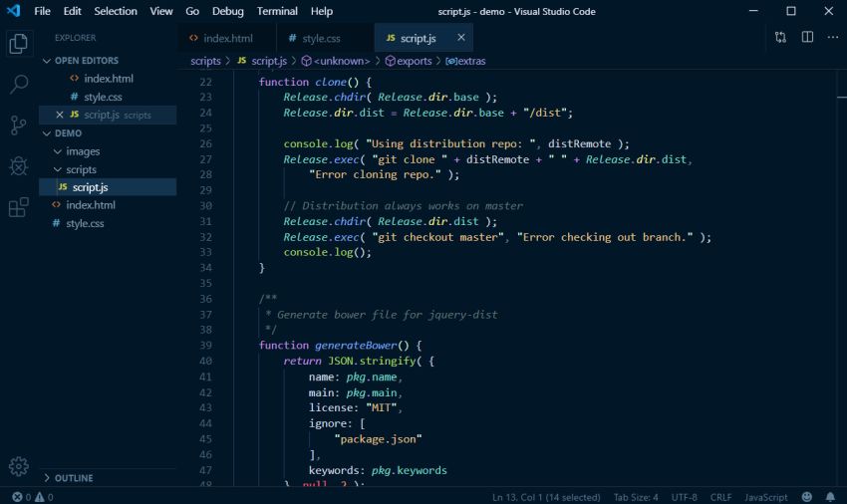Switch to the style.css tab
This screenshot has width=847, height=504.
pos(321,38)
